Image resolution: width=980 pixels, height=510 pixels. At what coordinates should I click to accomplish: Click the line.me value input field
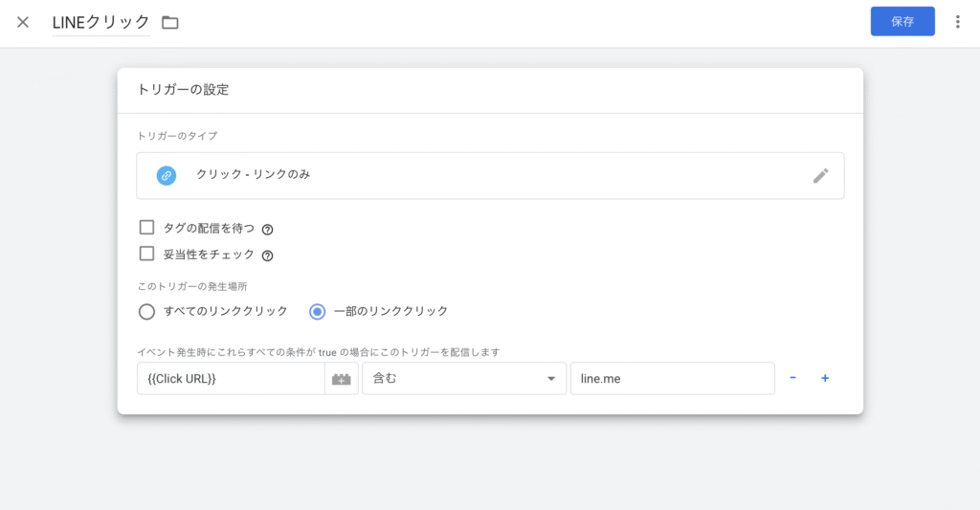coord(671,379)
